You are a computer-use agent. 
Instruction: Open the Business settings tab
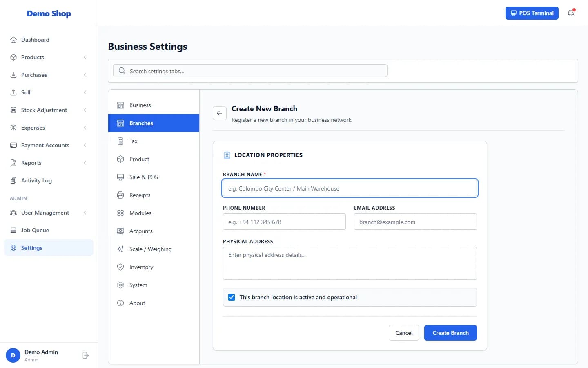(x=154, y=105)
